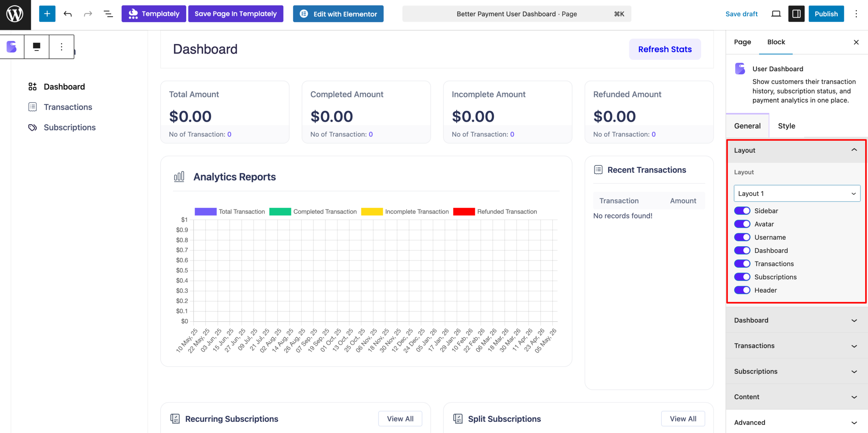The height and width of the screenshot is (433, 868).
Task: Open block toolbar more options
Action: (x=61, y=47)
